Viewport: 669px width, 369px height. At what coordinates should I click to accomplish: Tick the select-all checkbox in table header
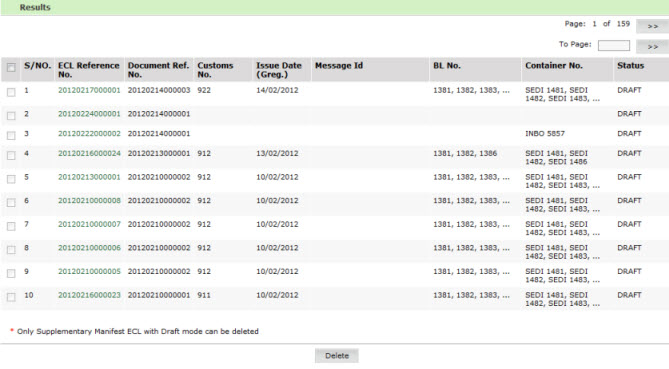click(11, 67)
